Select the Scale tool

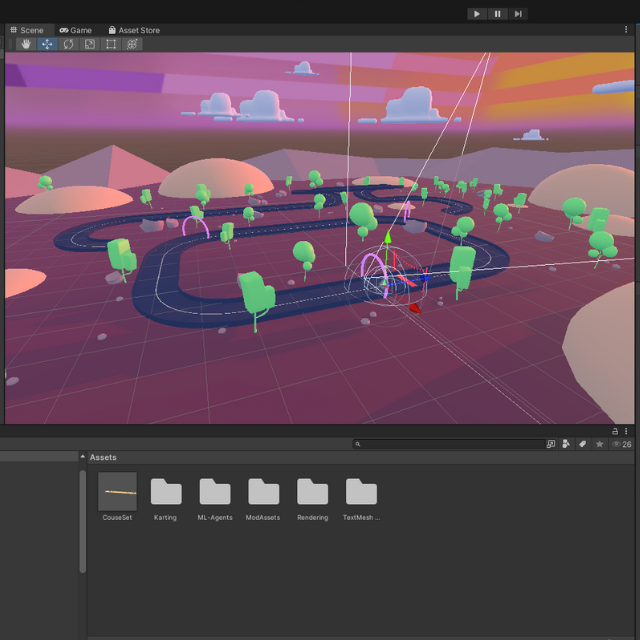coord(90,44)
